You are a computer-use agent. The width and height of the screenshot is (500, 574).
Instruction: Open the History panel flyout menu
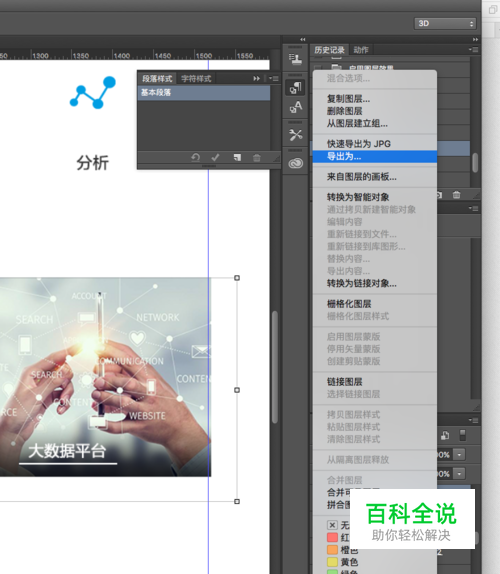[473, 50]
